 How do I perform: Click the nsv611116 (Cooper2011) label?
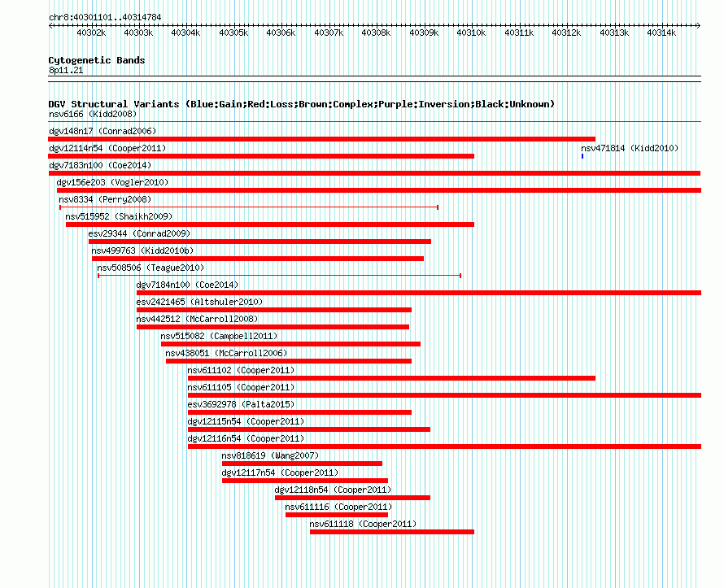[x=338, y=507]
